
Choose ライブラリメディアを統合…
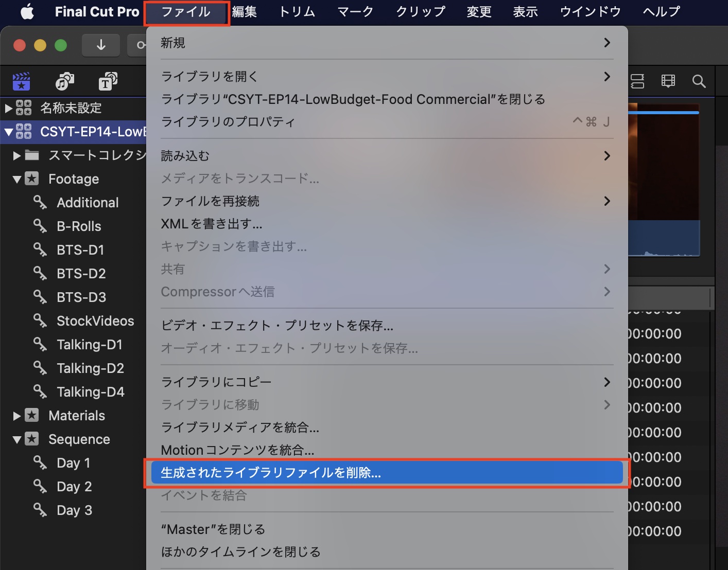[387, 427]
